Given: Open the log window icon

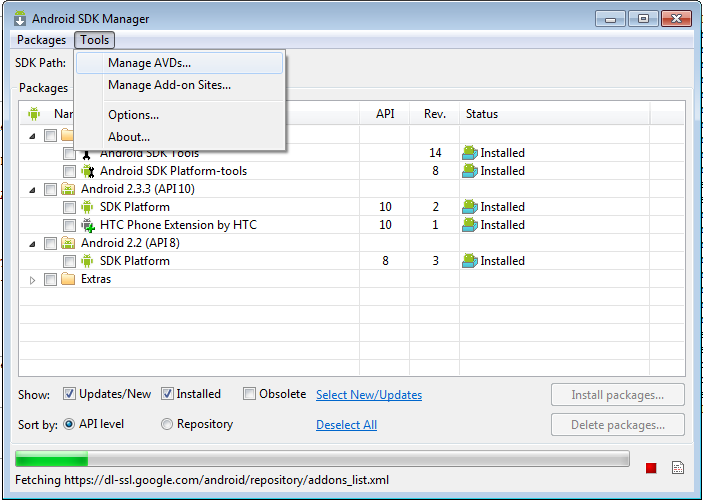Looking at the screenshot, I should point(677,467).
